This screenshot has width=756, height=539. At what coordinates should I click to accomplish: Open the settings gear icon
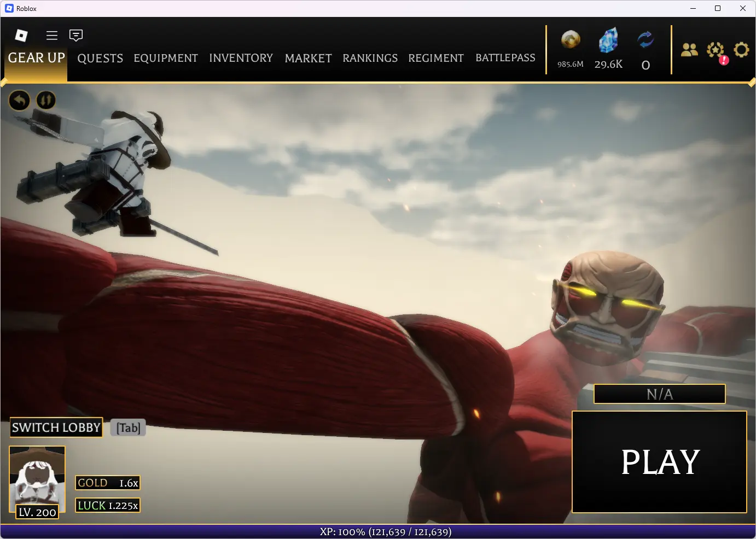[x=741, y=50]
